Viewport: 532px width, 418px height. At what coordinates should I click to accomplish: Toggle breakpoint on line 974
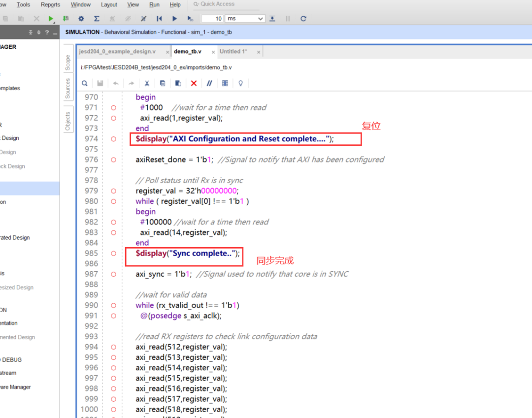pos(113,139)
